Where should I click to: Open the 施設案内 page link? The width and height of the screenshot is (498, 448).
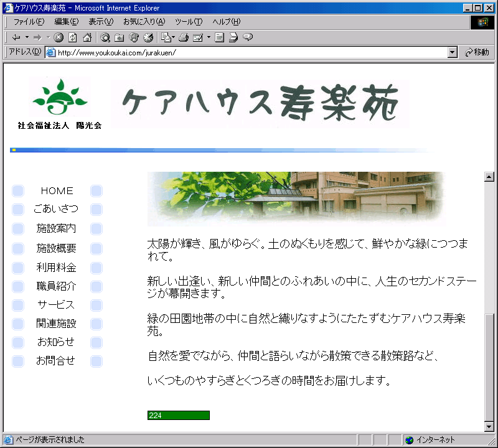click(56, 228)
